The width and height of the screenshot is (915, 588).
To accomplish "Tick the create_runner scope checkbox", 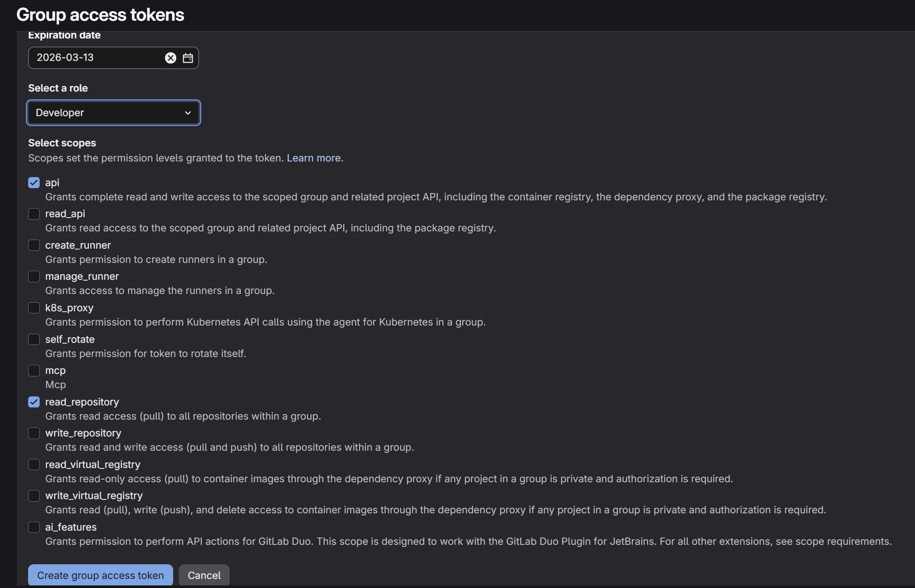I will [x=34, y=245].
